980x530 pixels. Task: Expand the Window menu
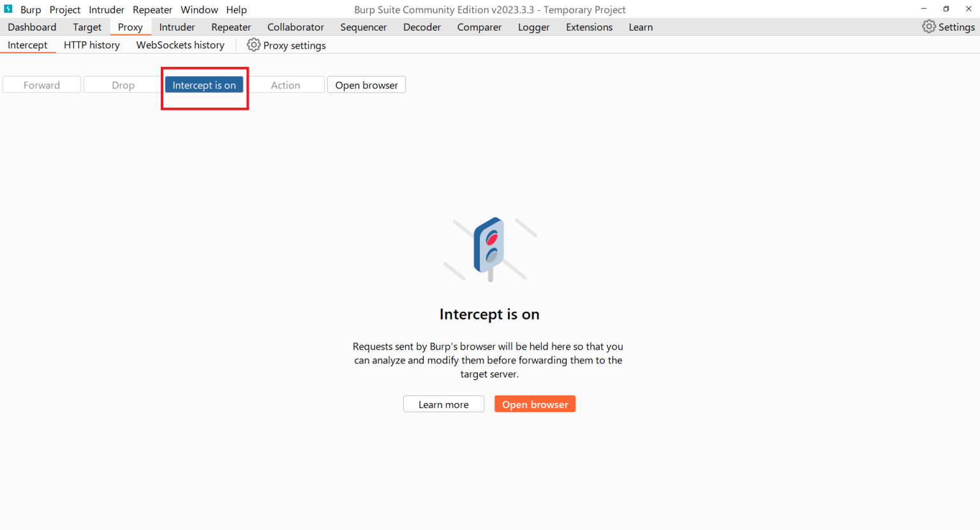199,10
